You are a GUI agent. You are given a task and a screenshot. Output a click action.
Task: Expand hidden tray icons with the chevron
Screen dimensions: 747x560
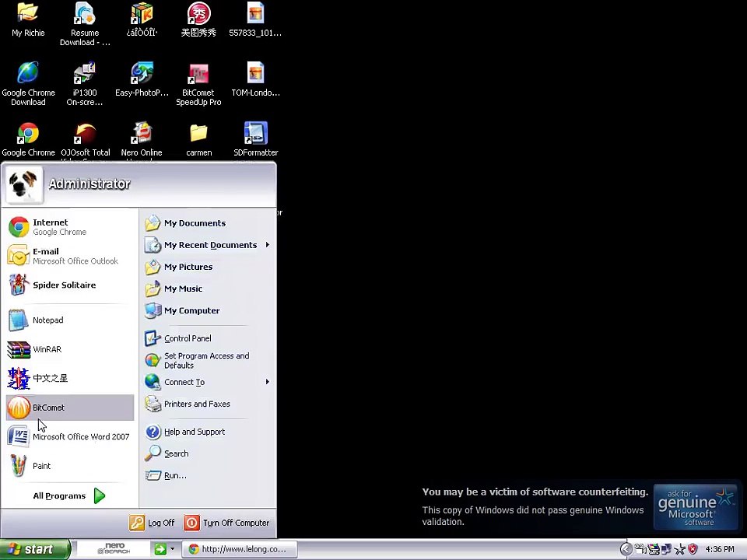(x=626, y=550)
